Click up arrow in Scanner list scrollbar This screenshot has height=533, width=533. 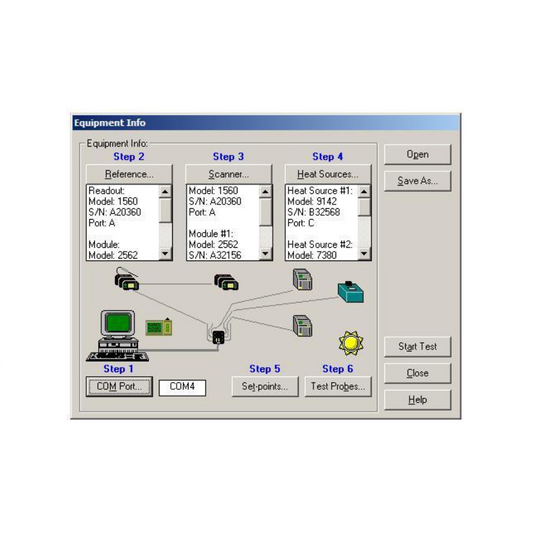(265, 192)
